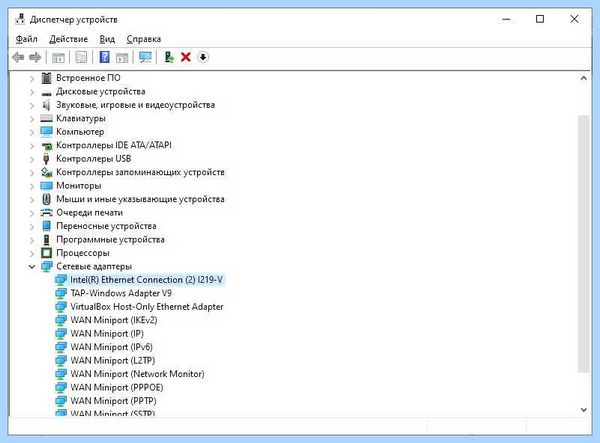Click the Back arrow toolbar icon
This screenshot has height=443, width=600.
[x=18, y=57]
